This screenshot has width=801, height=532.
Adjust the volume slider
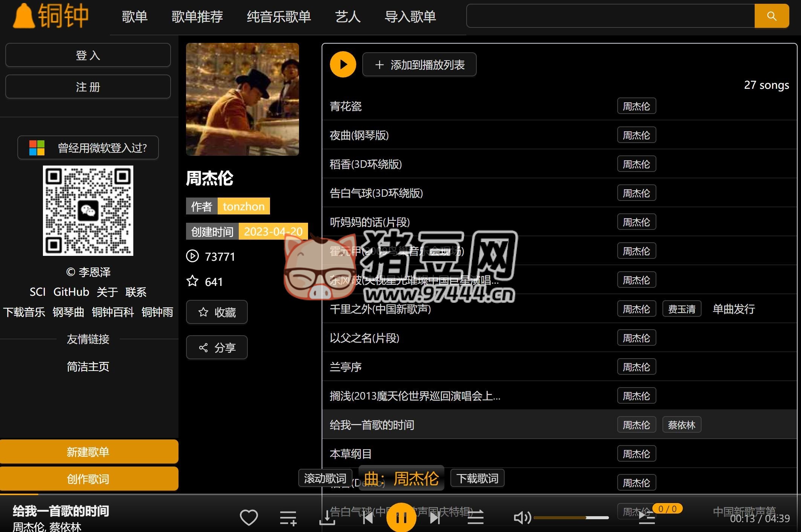coord(571,518)
